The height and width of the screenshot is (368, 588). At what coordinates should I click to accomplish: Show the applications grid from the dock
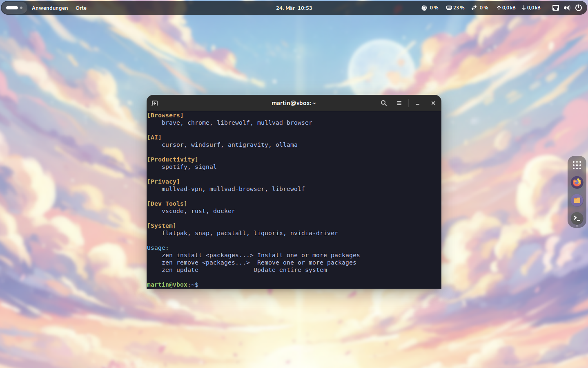[577, 165]
